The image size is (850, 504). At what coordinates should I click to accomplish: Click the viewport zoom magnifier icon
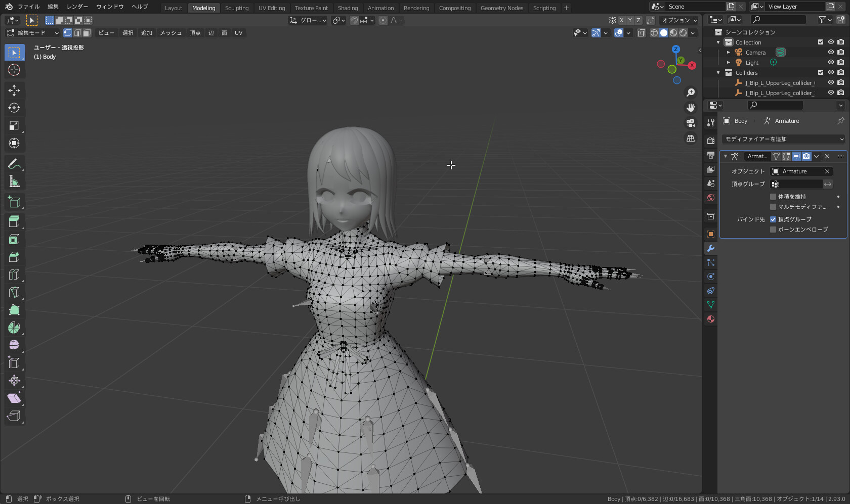click(691, 93)
